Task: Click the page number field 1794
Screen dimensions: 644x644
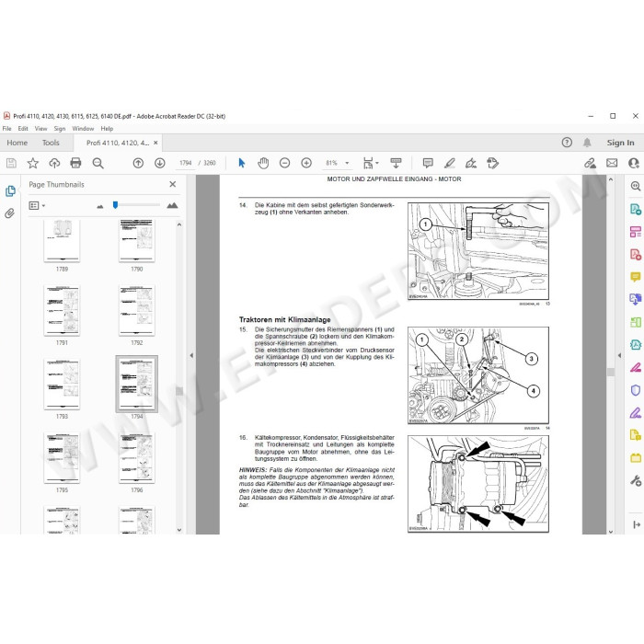Action: coord(186,163)
